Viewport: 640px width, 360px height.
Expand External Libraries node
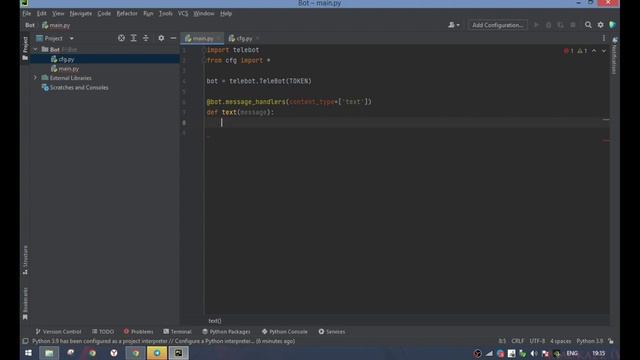tap(36, 78)
